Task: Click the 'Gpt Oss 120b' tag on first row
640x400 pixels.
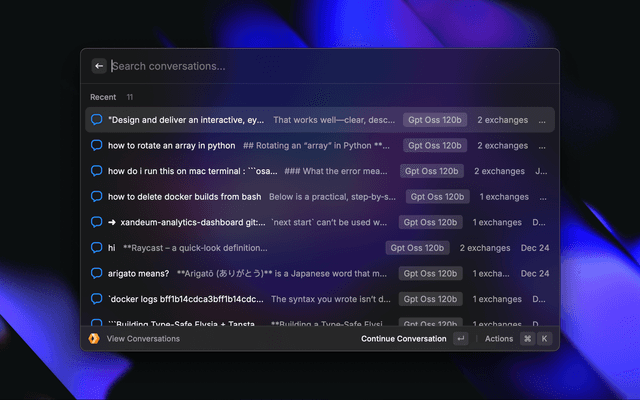Action: [435, 120]
